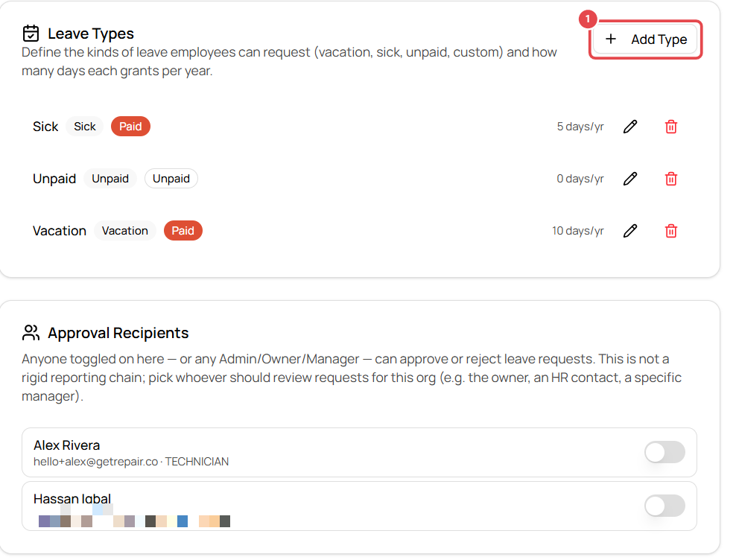Click the gray Sick category tag
The image size is (736, 560).
(84, 127)
